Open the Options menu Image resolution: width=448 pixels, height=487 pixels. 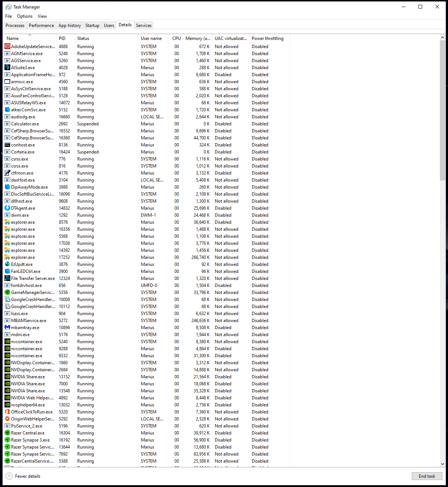coord(25,16)
